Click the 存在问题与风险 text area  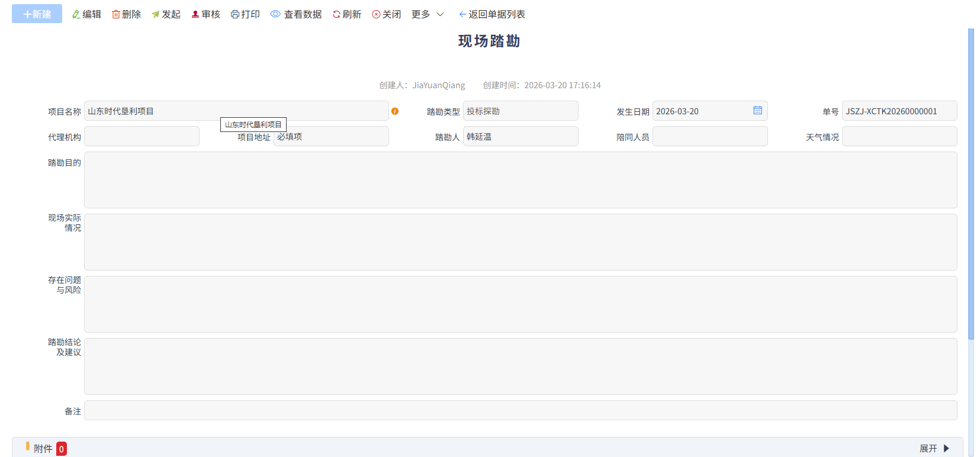click(x=520, y=304)
